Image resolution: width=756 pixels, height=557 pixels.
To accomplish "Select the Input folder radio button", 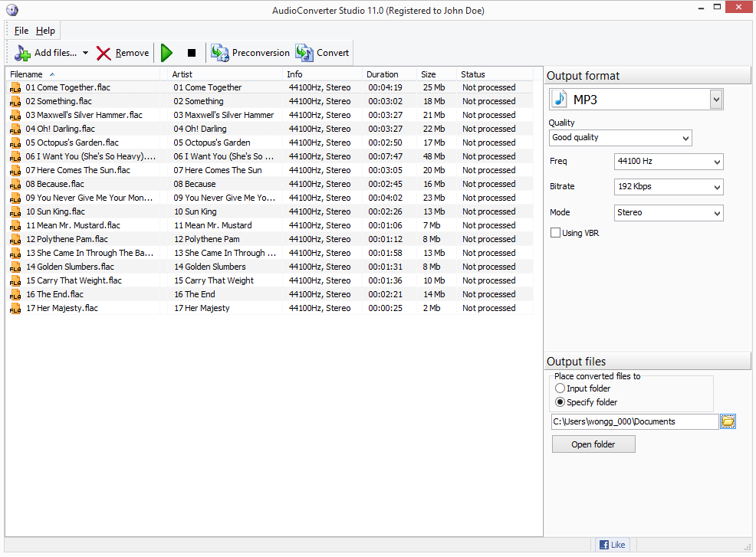I will pos(560,388).
